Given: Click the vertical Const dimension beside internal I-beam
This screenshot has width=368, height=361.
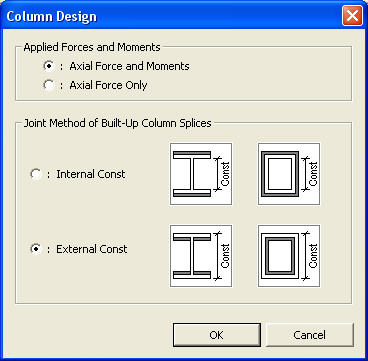Looking at the screenshot, I should 222,174.
